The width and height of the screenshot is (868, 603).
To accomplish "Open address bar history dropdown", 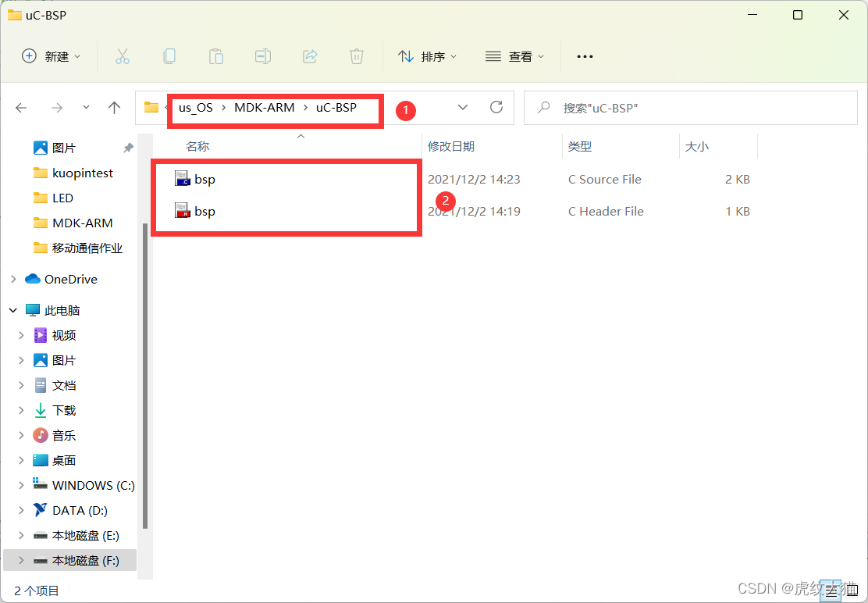I will coord(463,108).
